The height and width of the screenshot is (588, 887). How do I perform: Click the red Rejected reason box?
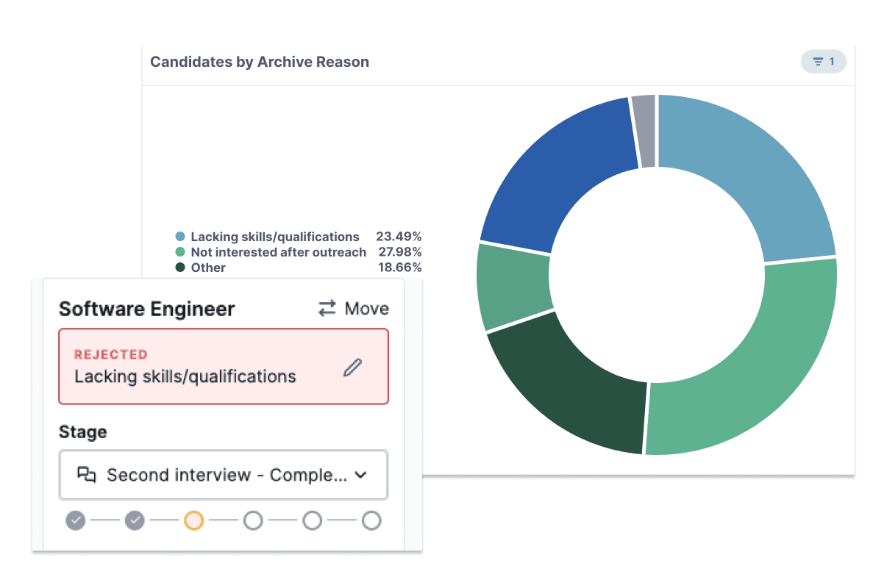[206, 367]
